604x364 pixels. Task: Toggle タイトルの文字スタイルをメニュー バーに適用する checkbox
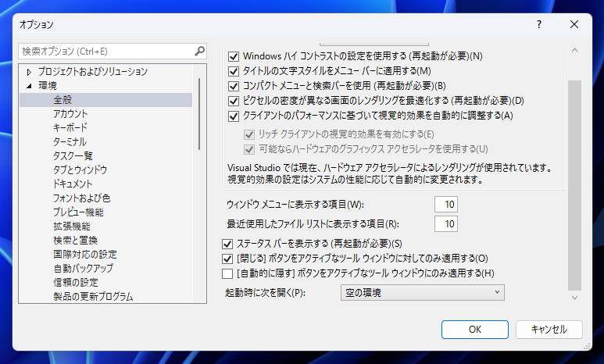tap(234, 71)
